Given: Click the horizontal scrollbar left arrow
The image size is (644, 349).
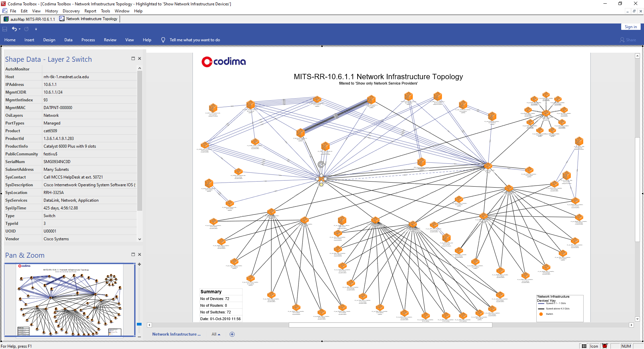Looking at the screenshot, I should pyautogui.click(x=149, y=325).
